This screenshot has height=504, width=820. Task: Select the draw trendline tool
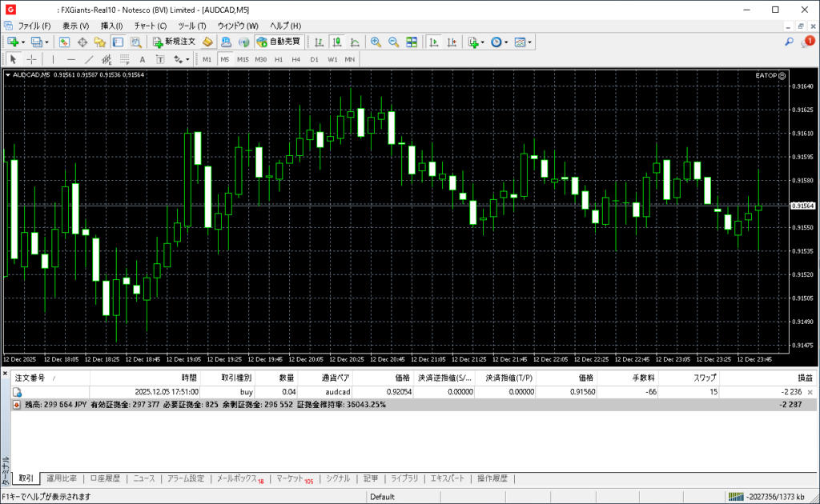pos(89,59)
